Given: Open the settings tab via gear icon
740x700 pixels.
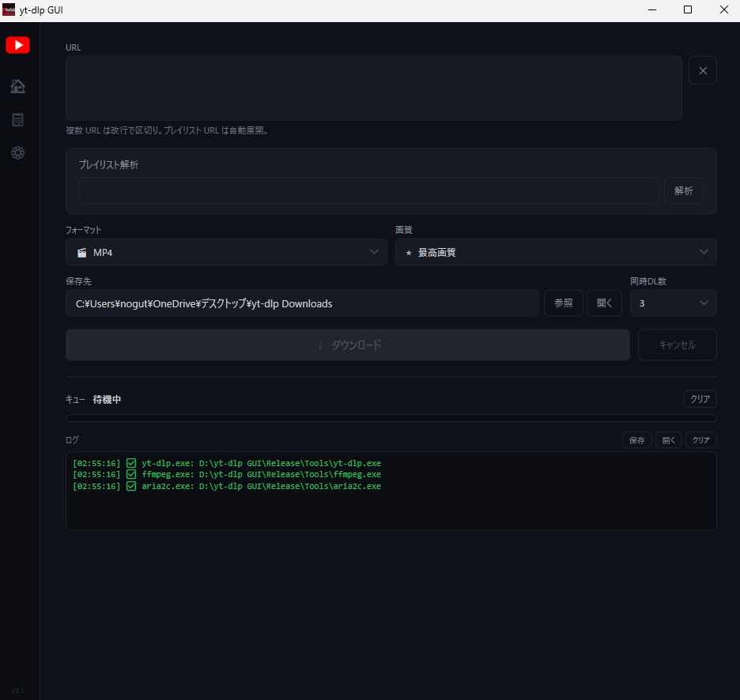Looking at the screenshot, I should click(x=17, y=152).
